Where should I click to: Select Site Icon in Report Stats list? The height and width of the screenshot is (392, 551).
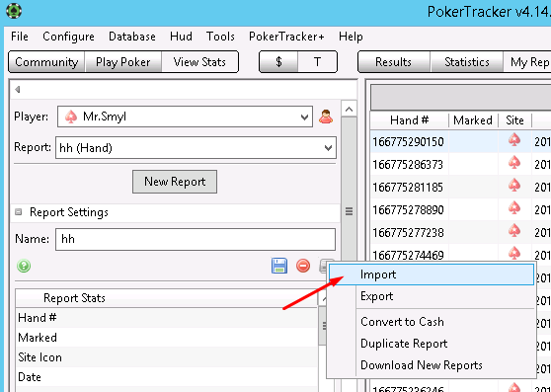(167, 357)
